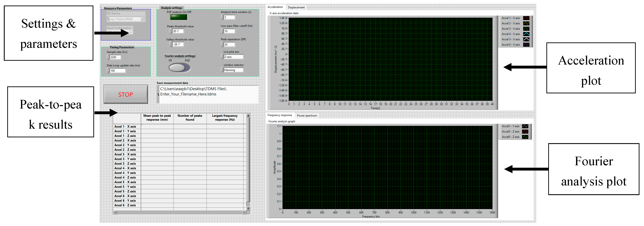Click the Low-pass filter cutoff value field
Image resolution: width=644 pixels, height=226 pixels.
coord(229,31)
